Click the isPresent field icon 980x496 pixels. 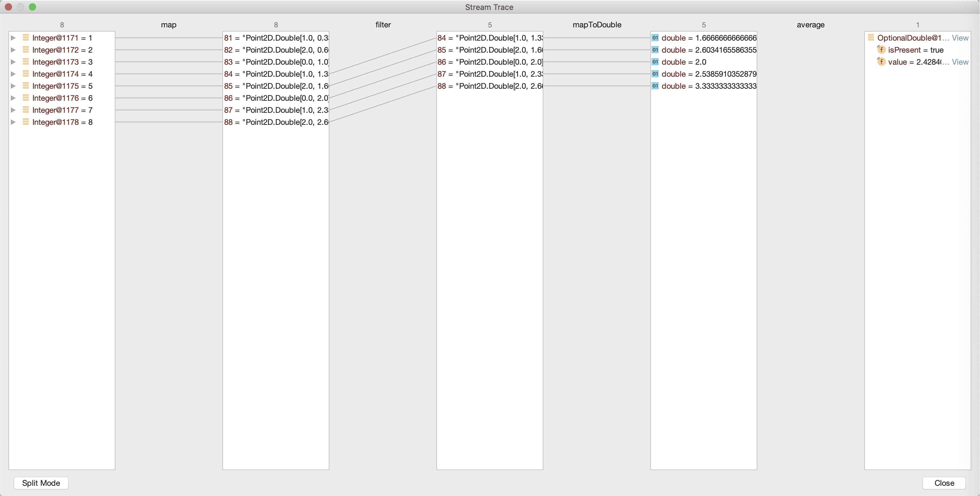click(881, 50)
